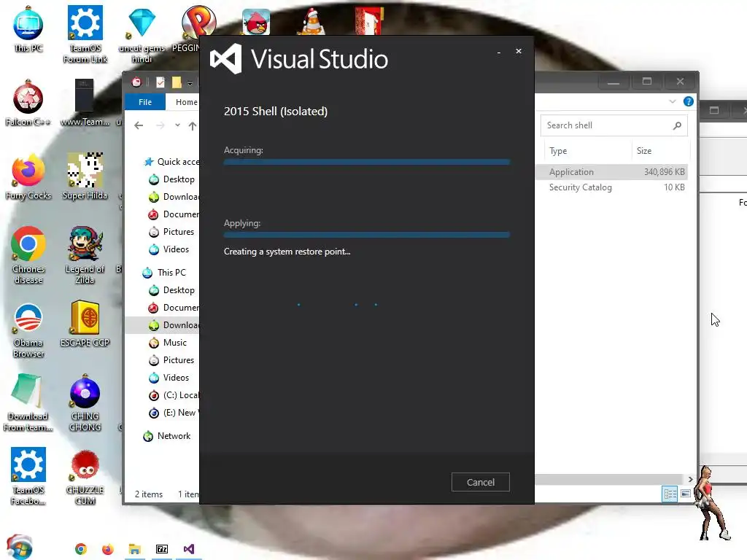The image size is (747, 560).
Task: Open ESCAPE CCP desktop icon
Action: point(85,324)
